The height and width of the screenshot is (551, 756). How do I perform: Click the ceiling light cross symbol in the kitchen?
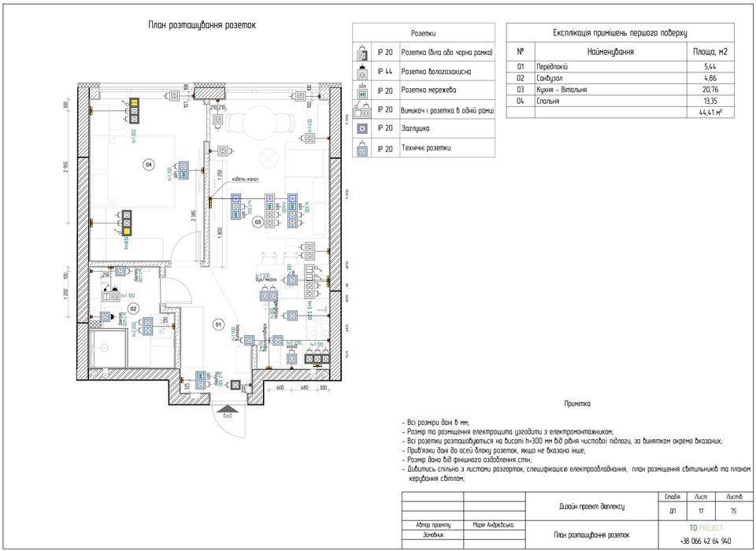point(268,157)
